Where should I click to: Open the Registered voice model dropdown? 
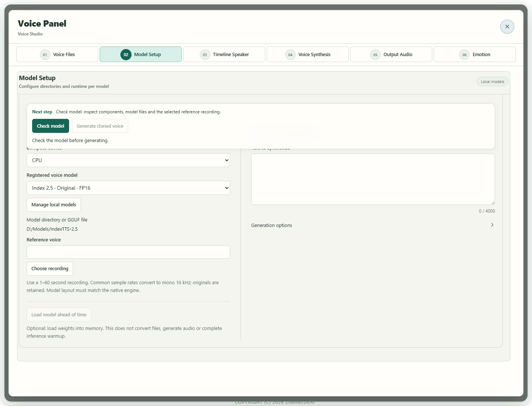click(x=128, y=188)
